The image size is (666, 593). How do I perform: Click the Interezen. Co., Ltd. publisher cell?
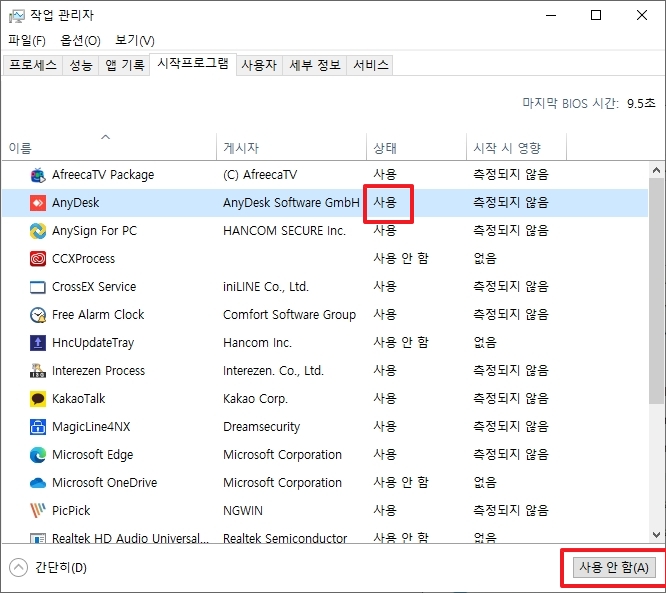(x=273, y=371)
